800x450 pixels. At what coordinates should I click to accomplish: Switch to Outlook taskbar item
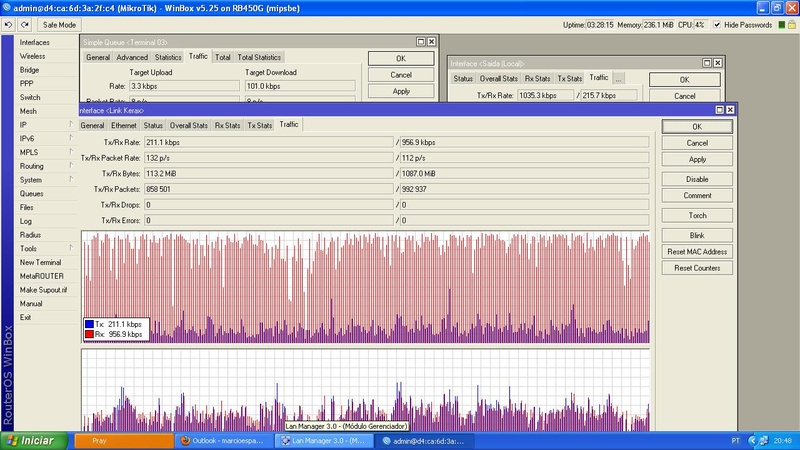[x=223, y=441]
